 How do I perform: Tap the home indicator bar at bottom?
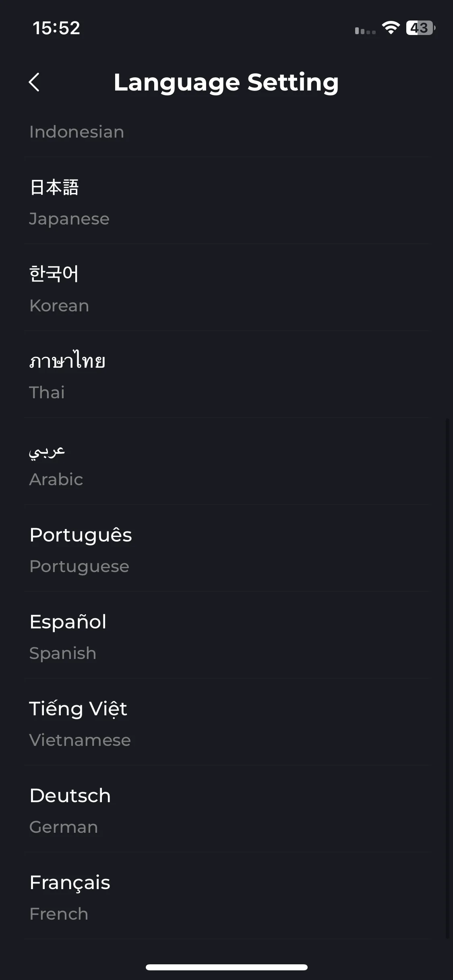point(226,967)
